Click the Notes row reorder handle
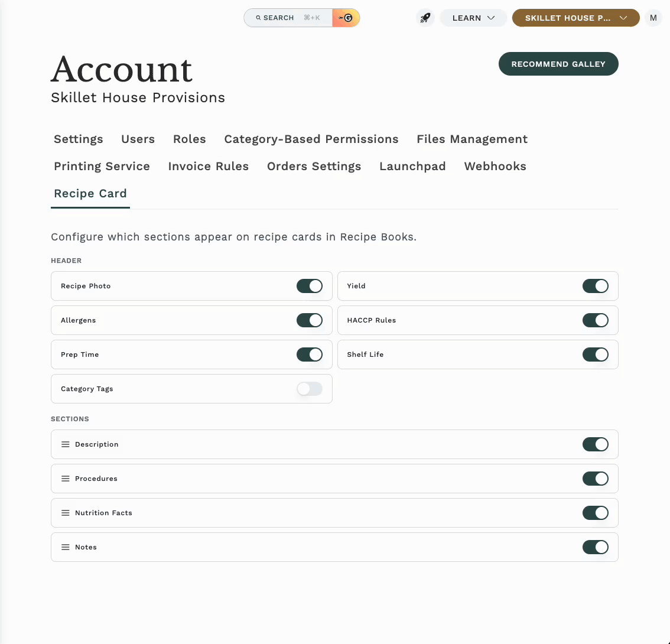 click(66, 547)
